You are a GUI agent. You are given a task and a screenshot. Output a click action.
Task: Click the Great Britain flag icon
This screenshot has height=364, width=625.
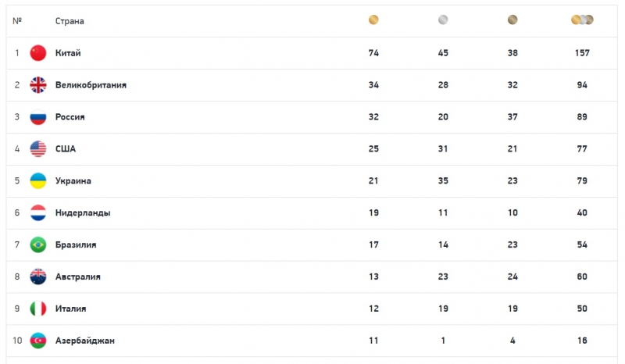[38, 85]
